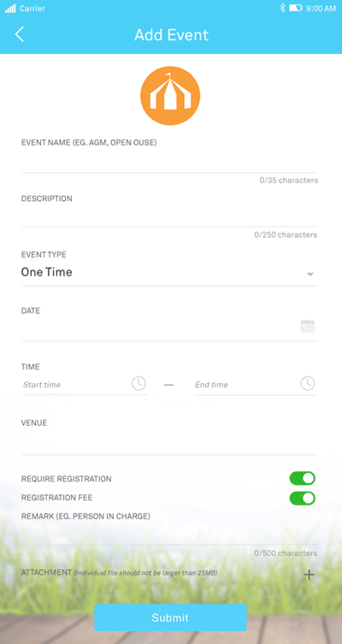Select the One Time event type

46,272
